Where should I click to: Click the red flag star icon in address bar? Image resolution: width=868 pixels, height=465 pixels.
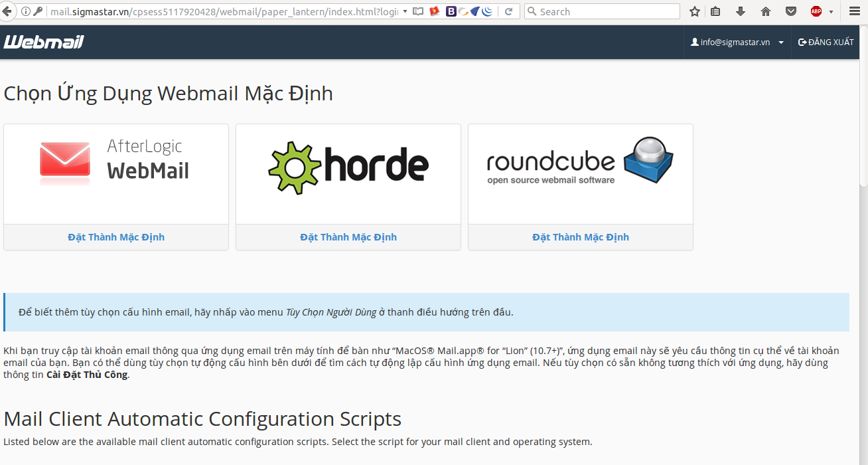coord(435,11)
